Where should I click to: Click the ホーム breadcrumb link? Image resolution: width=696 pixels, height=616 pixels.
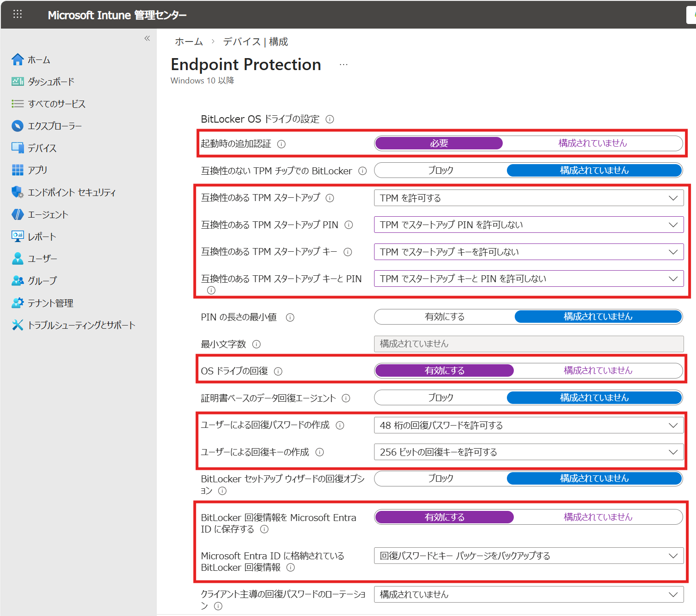click(189, 42)
